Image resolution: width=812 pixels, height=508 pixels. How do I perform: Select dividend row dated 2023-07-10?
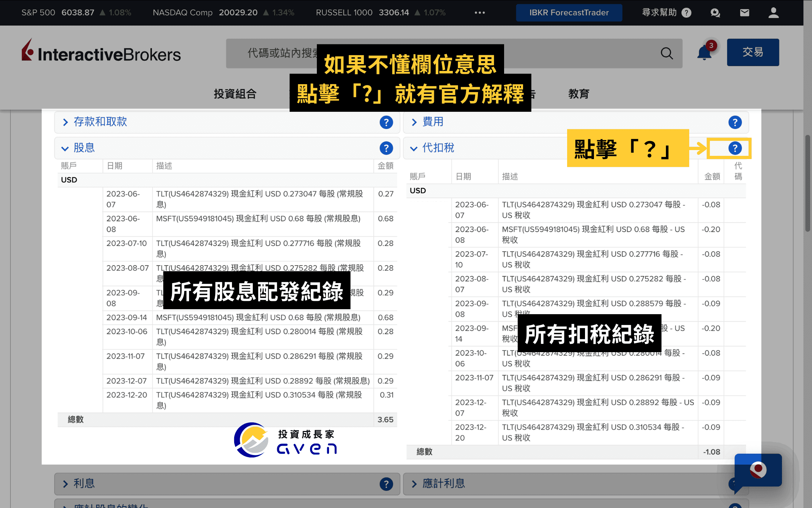click(x=250, y=249)
